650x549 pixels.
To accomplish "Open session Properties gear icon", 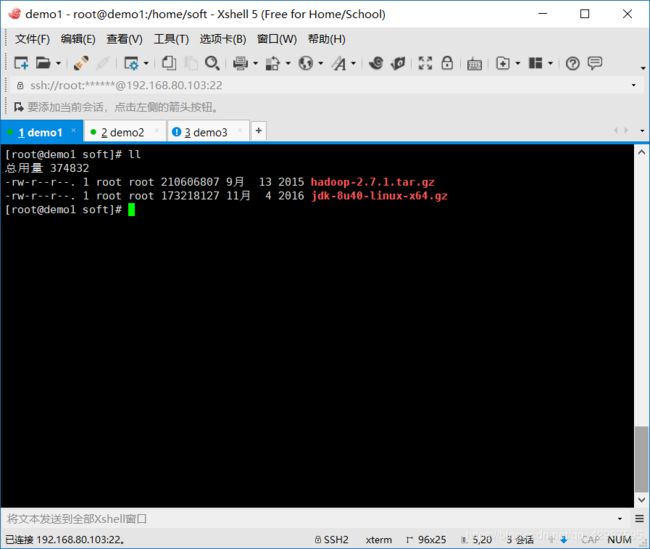I will point(131,63).
